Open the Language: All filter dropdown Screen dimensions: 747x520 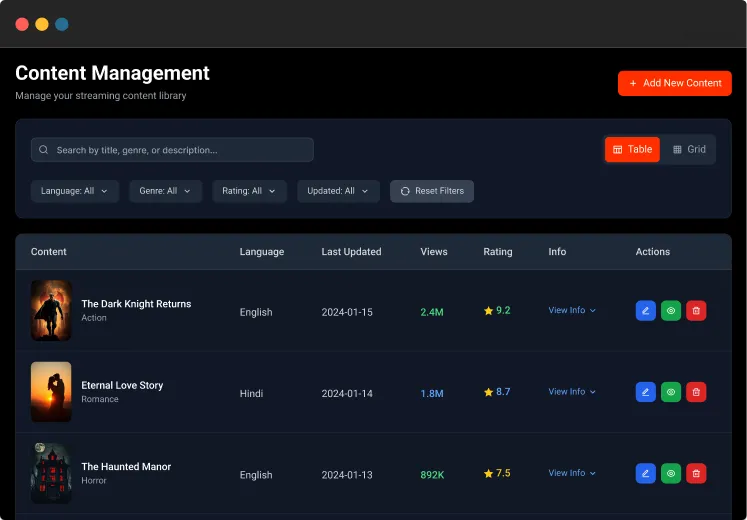tap(74, 191)
